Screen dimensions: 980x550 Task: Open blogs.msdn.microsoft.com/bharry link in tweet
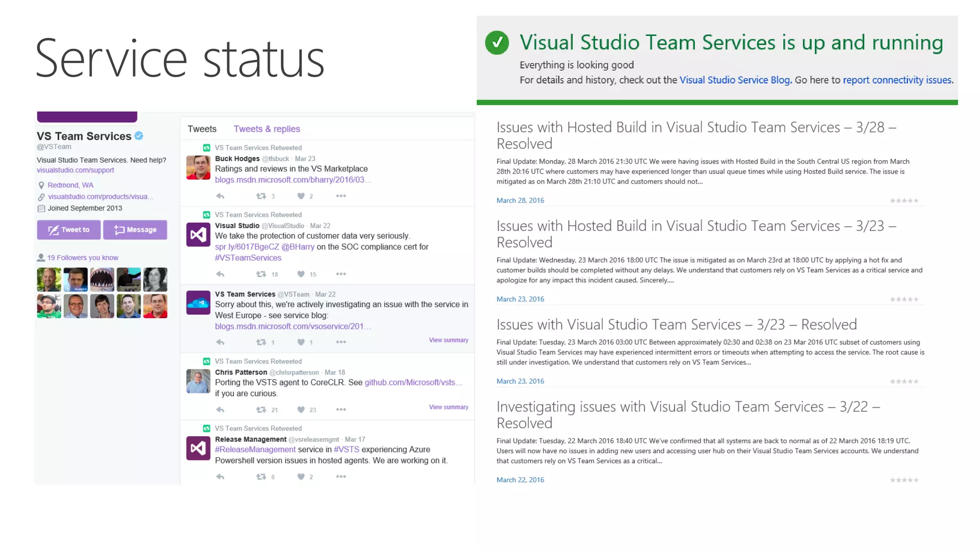click(293, 180)
